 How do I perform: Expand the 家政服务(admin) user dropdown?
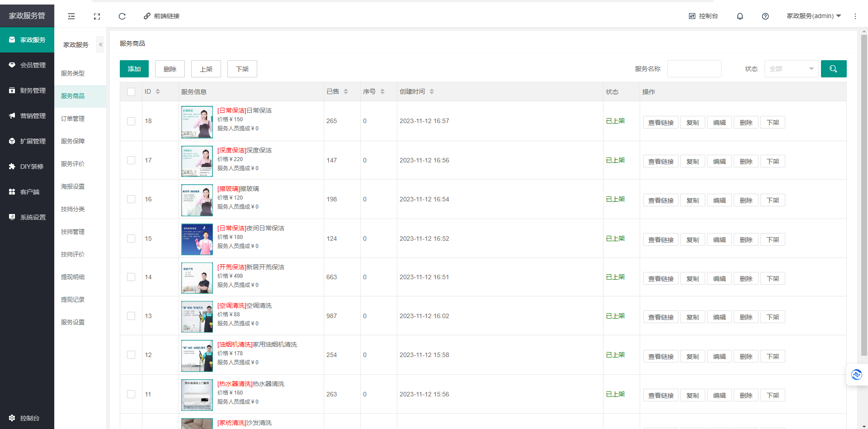[x=814, y=16]
